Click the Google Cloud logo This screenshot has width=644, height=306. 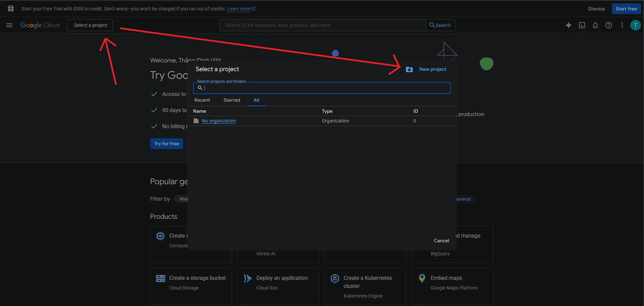click(x=40, y=25)
